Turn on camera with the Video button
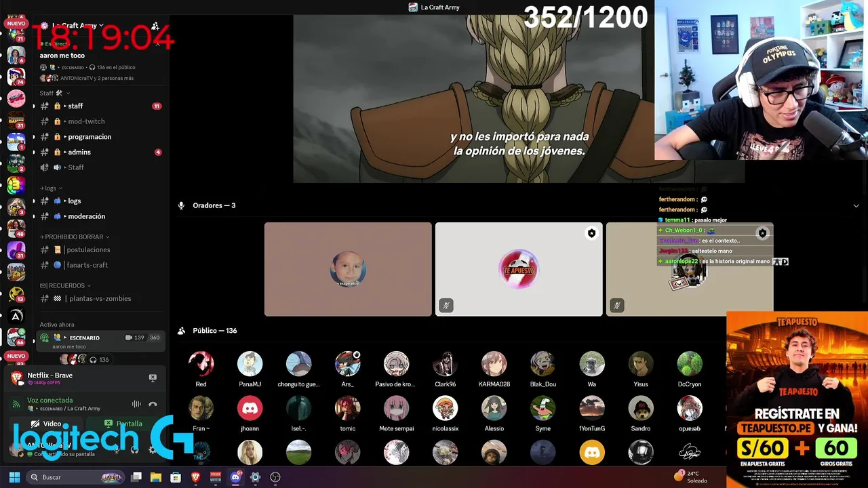Image resolution: width=868 pixels, height=488 pixels. point(47,424)
